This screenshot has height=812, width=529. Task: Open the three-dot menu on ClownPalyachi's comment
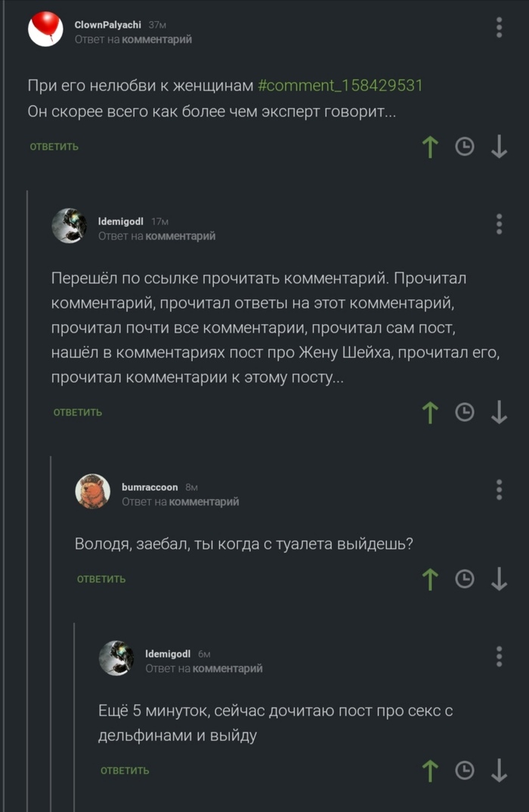[x=498, y=26]
